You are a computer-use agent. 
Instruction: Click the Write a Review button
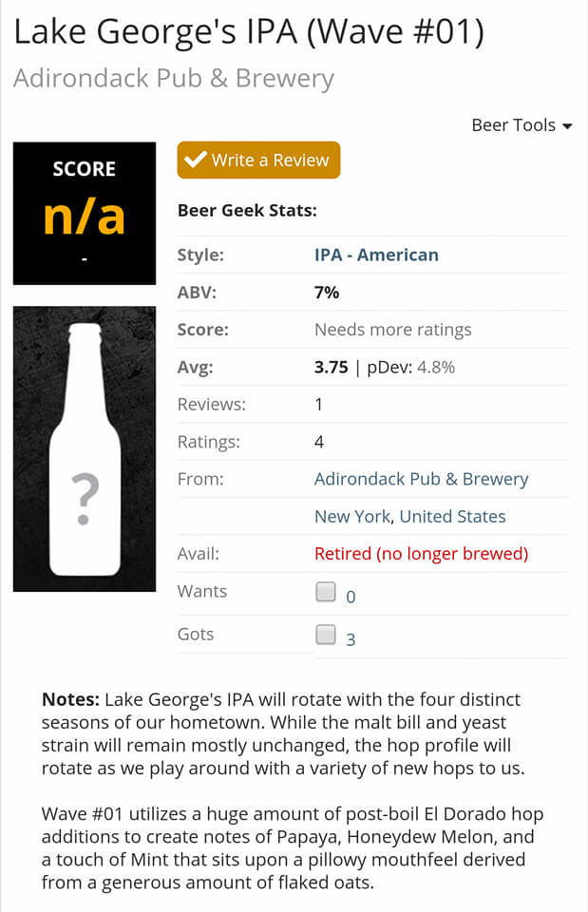(258, 161)
